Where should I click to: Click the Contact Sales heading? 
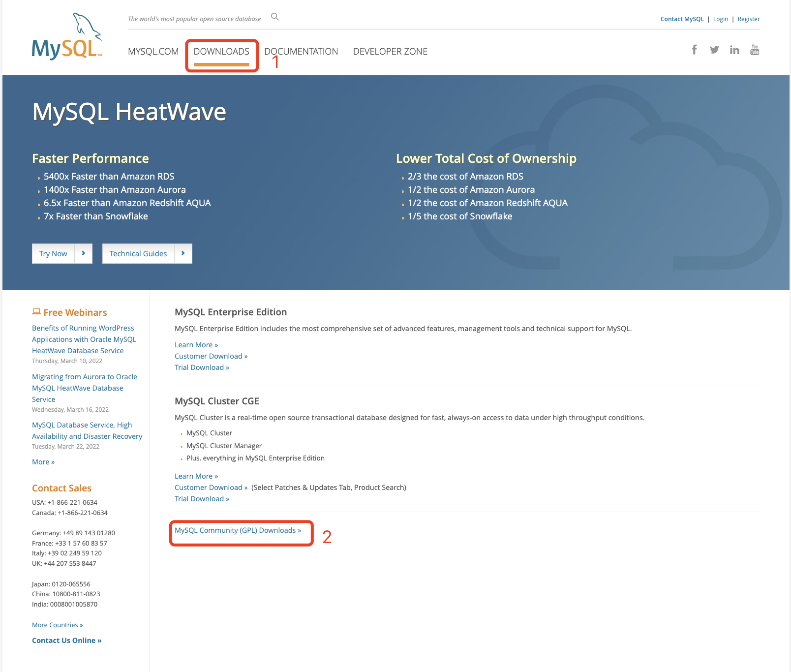[61, 488]
